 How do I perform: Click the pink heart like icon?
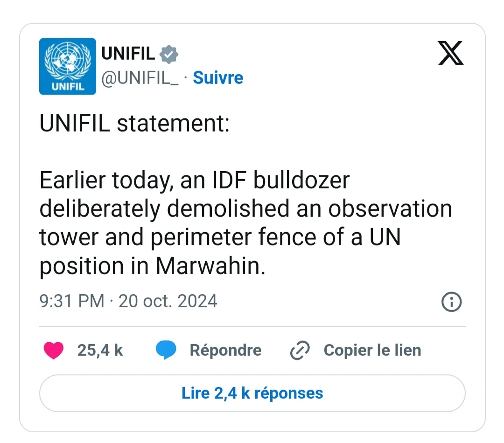click(54, 350)
